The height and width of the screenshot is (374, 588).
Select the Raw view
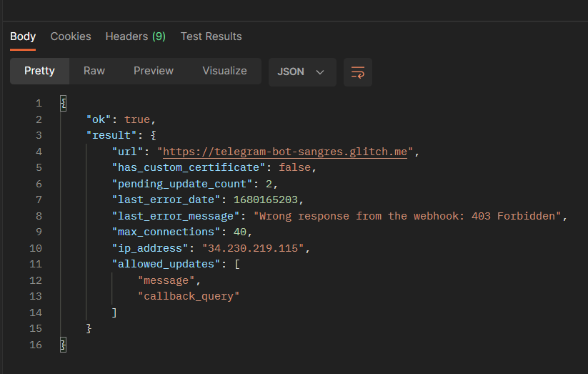click(x=94, y=71)
